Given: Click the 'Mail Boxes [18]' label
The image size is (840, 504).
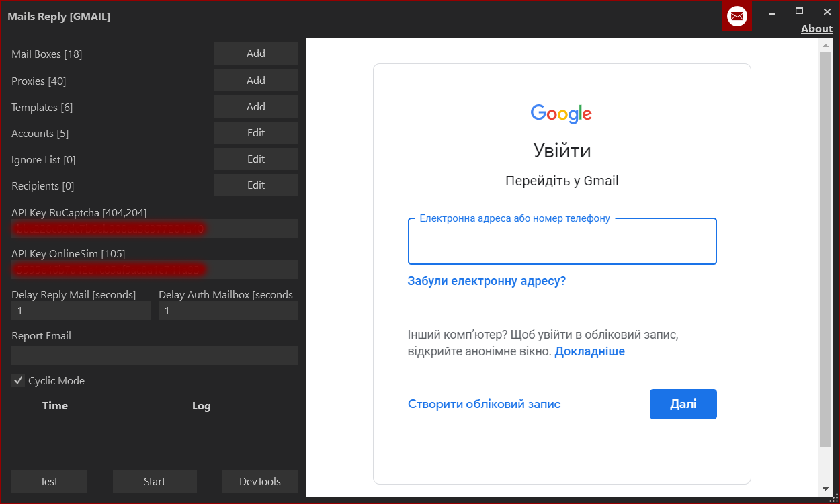Looking at the screenshot, I should coord(47,54).
